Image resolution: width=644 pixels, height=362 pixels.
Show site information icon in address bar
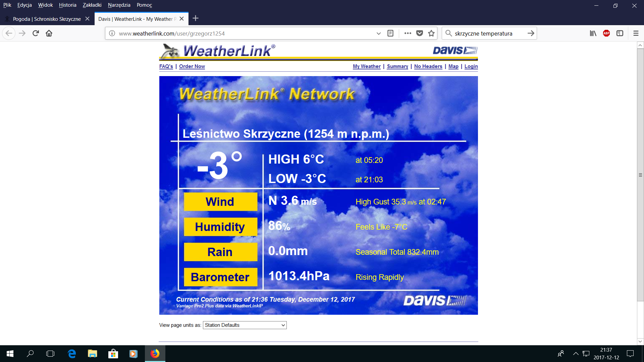(112, 33)
